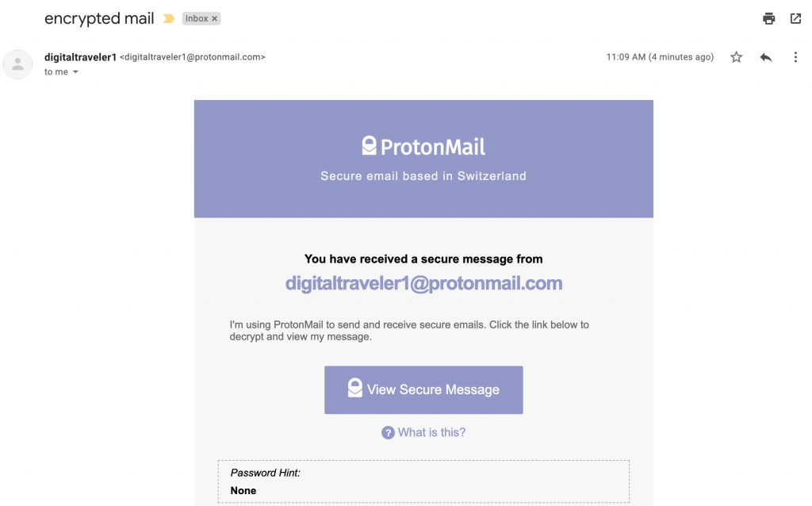Image resolution: width=812 pixels, height=506 pixels.
Task: Open the three-dot More options menu
Action: [x=795, y=57]
